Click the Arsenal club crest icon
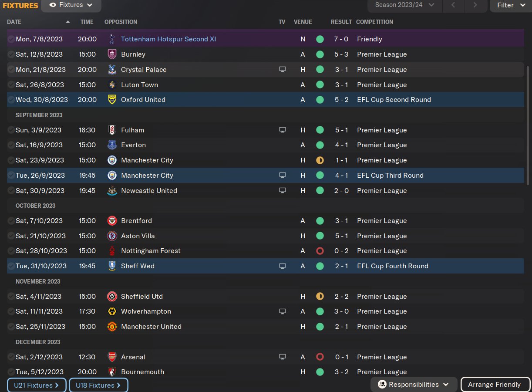This screenshot has width=532, height=392. click(112, 357)
